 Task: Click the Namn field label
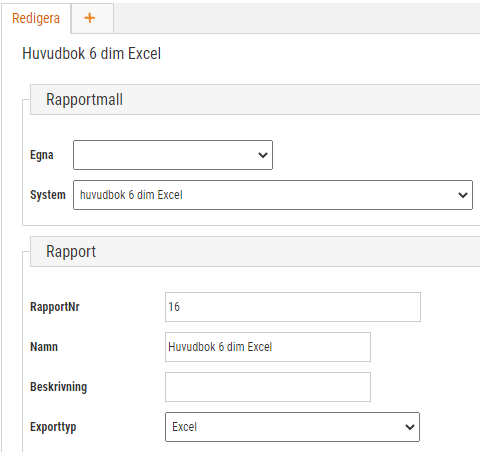tap(44, 347)
